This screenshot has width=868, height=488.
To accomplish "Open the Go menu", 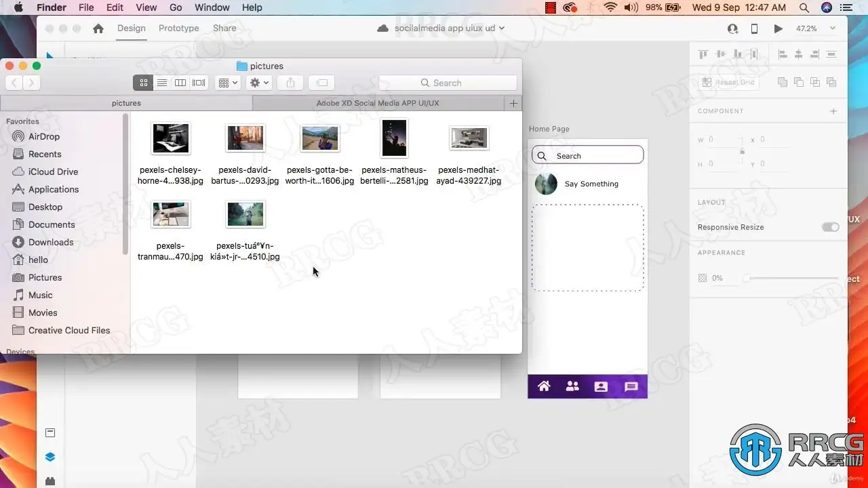I will click(176, 7).
